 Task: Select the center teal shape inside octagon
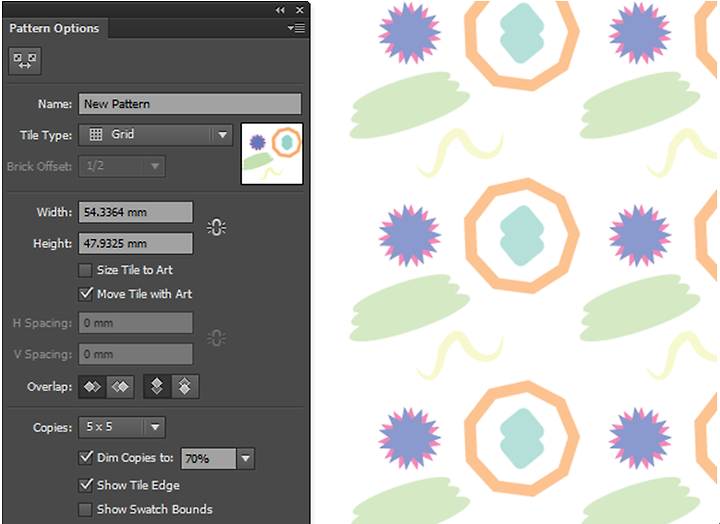(522, 236)
